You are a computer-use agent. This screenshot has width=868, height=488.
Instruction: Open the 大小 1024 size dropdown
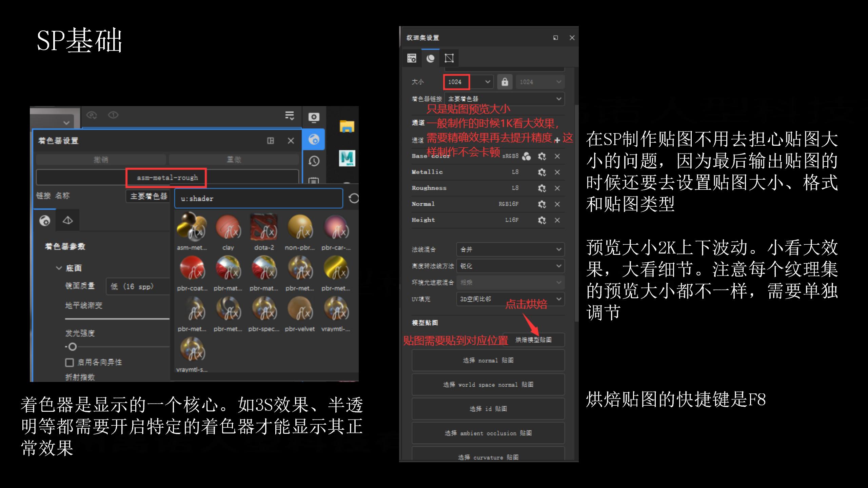tap(468, 82)
